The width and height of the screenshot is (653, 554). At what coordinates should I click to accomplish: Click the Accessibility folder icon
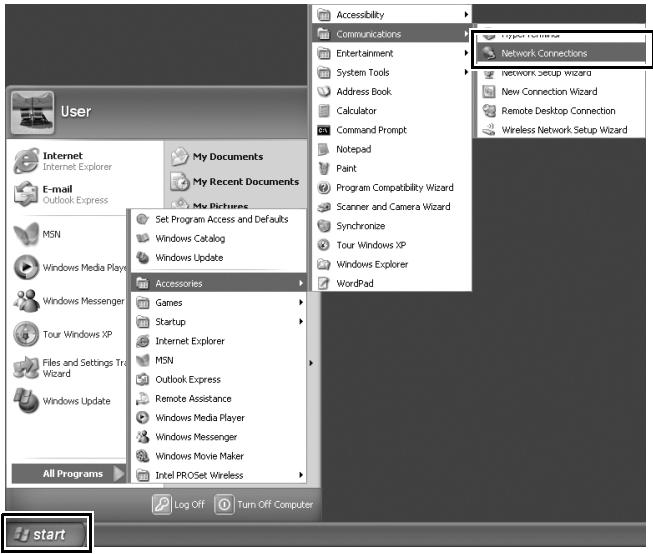pos(324,15)
